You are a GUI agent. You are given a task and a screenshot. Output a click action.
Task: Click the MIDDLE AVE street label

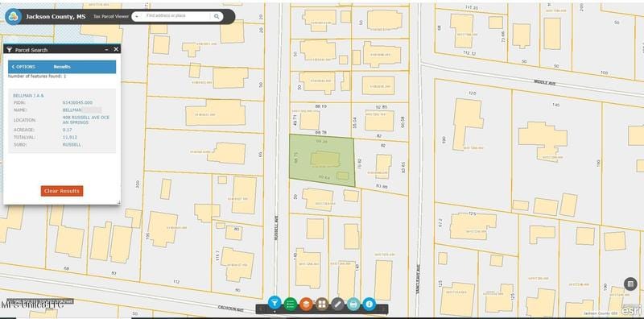[x=545, y=83]
